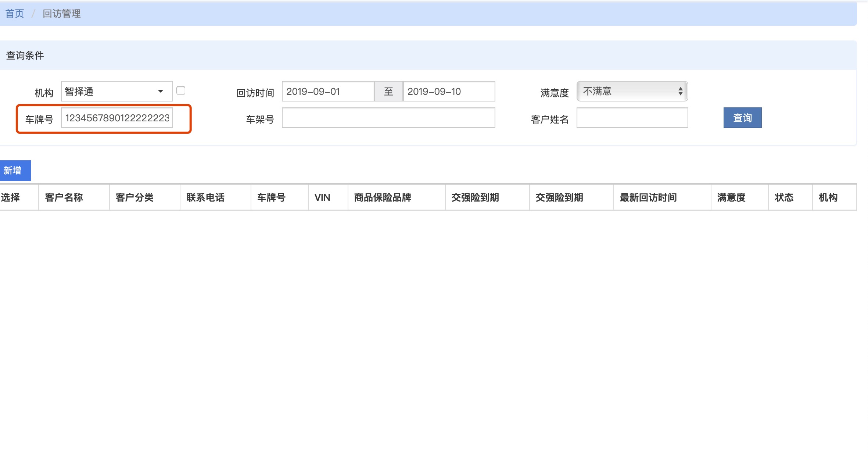868x456 pixels.
Task: Click the 客户名称 column header
Action: coord(64,197)
